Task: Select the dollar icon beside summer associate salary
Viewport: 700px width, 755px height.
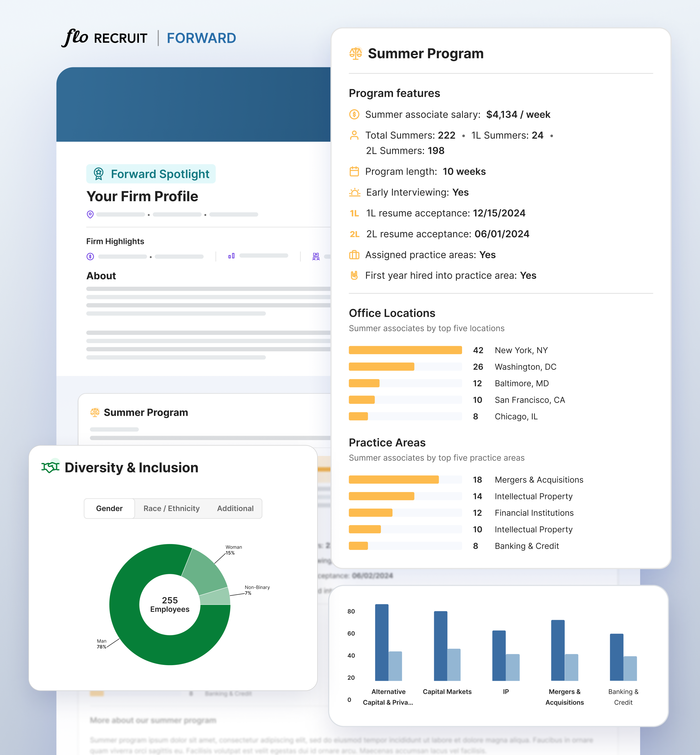Action: click(355, 114)
